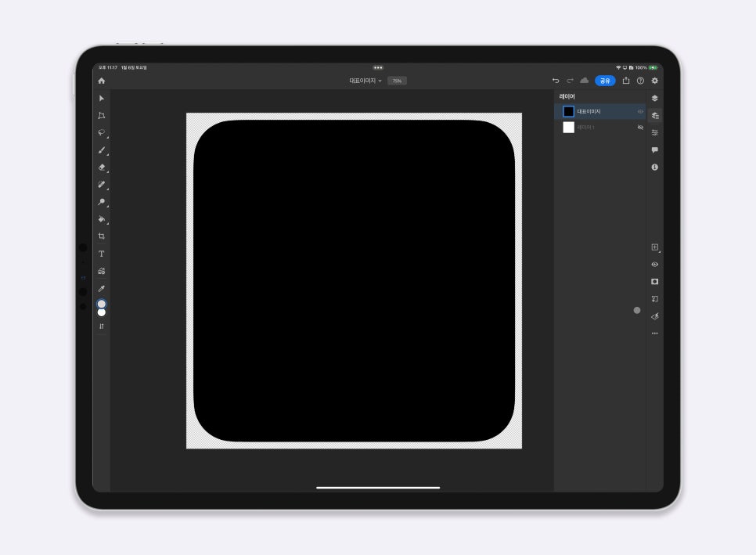Click the black rounded square on canvas

point(354,281)
